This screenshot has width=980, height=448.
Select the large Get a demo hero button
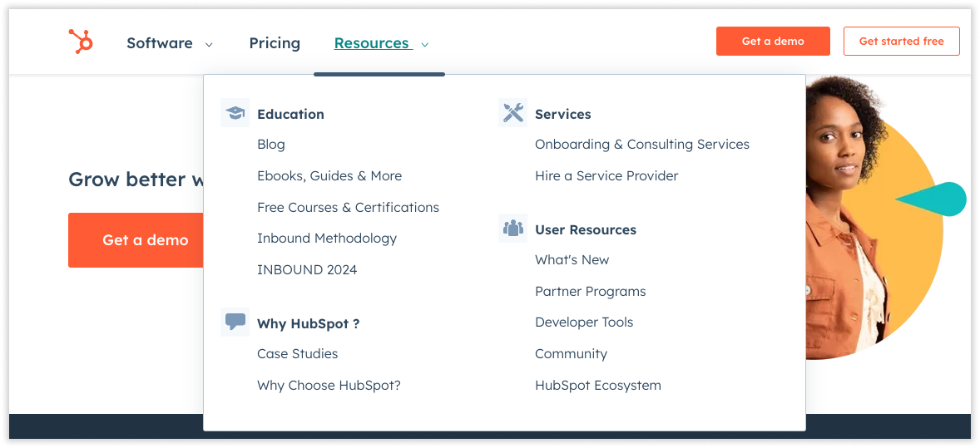pos(136,240)
